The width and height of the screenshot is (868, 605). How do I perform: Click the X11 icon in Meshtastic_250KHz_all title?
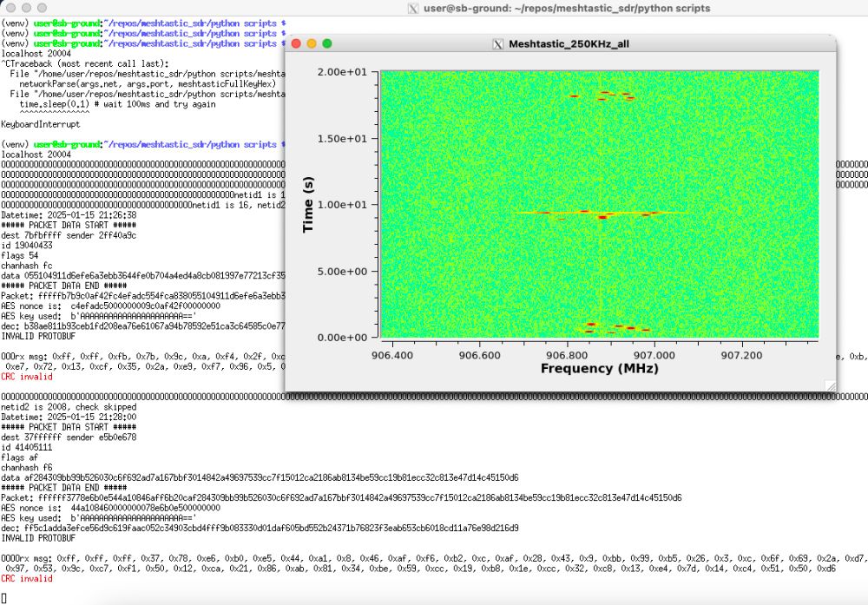[497, 43]
